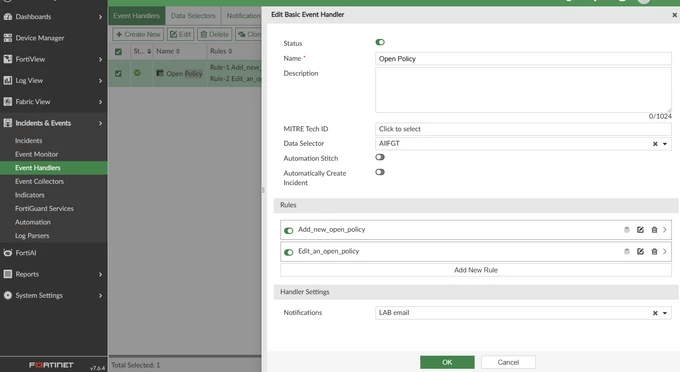Uncheck the select-all checkbox in table header
Image resolution: width=680 pixels, height=372 pixels.
118,52
